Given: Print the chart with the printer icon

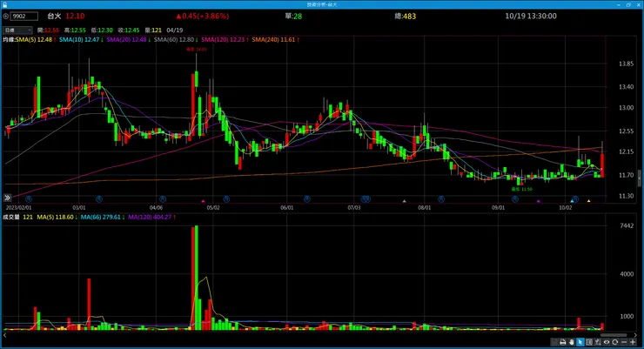Looking at the screenshot, I should coord(563,342).
